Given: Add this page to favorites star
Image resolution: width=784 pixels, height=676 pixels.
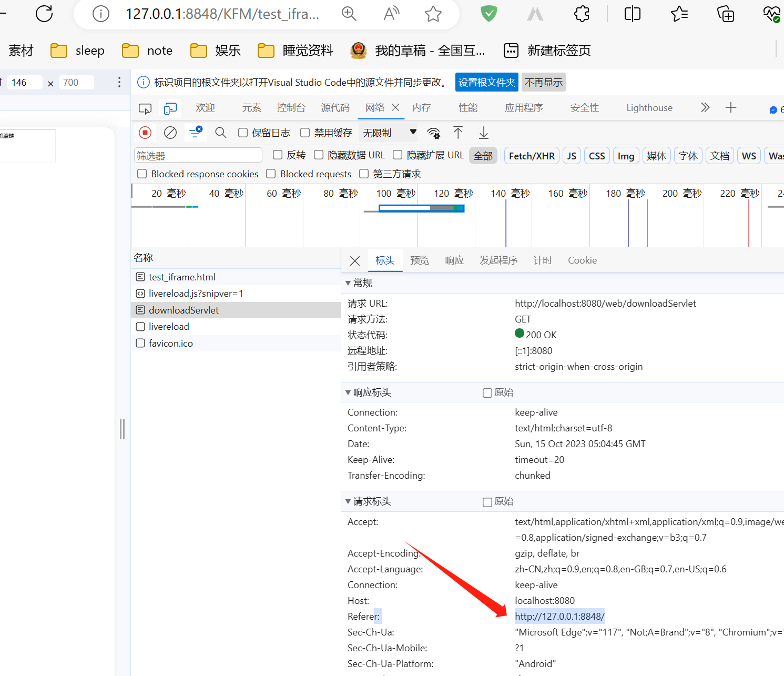Looking at the screenshot, I should [433, 14].
